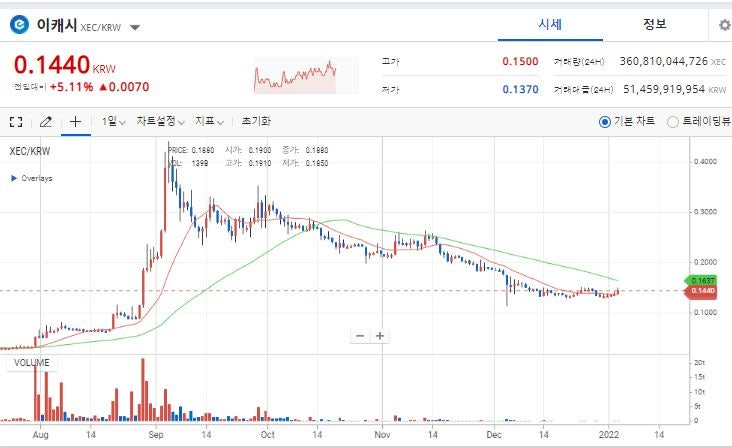Open the XEC/KRW market selector arrow

(x=135, y=28)
